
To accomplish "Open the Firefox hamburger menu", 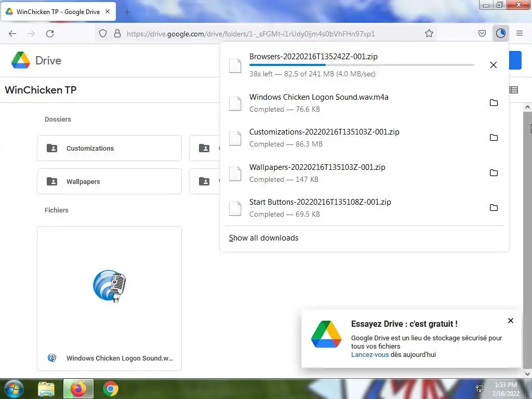I will 520,33.
